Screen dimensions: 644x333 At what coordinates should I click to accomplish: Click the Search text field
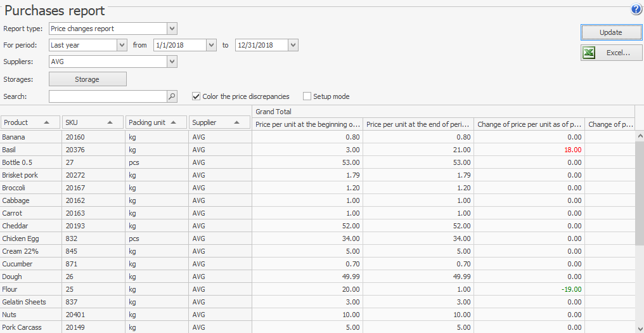pos(108,96)
